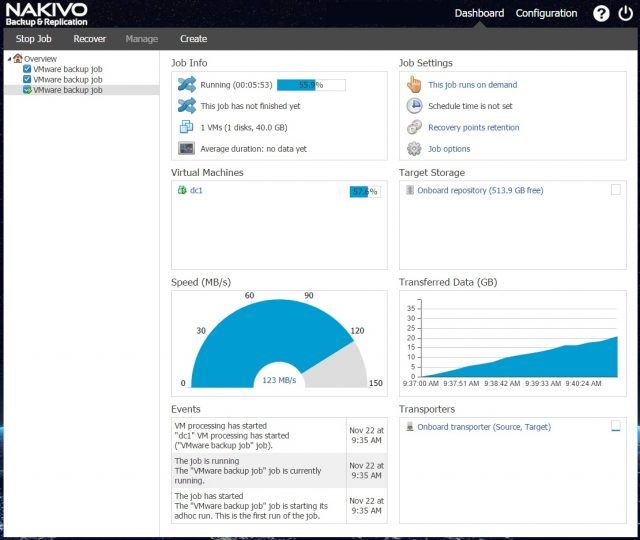Click the icon beside "This job has not finished yet"

[x=187, y=106]
